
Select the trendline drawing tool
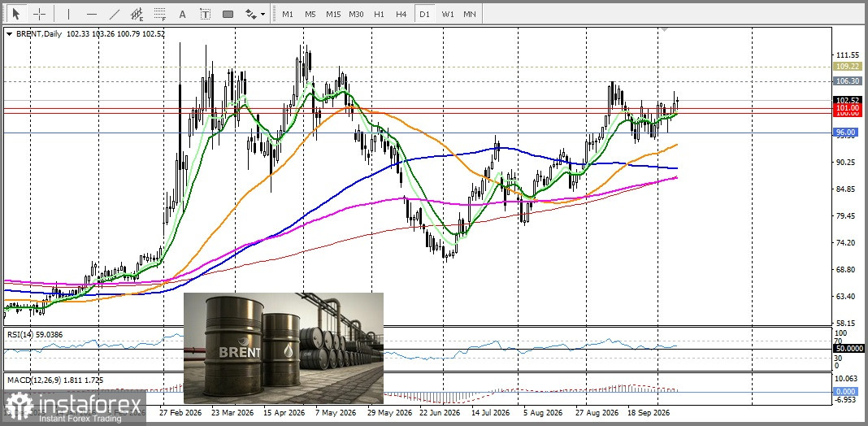coord(115,13)
